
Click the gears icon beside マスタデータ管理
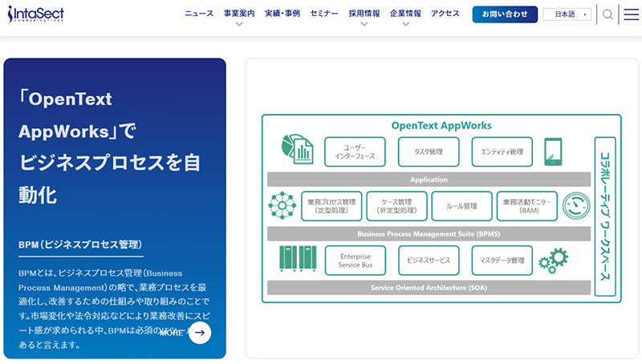(554, 261)
